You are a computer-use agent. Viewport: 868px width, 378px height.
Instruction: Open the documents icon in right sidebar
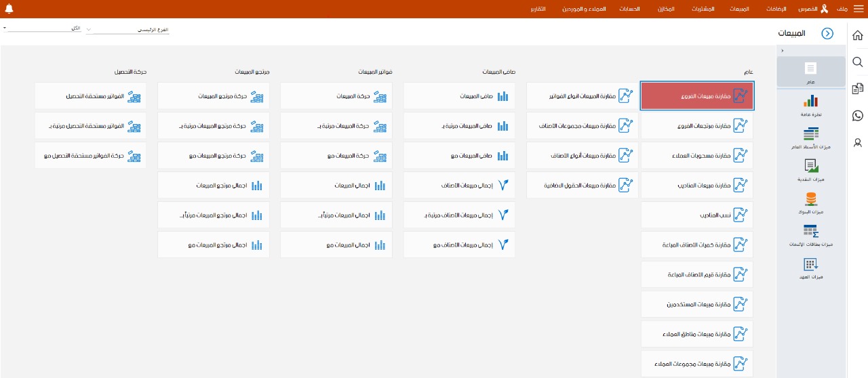[x=857, y=89]
